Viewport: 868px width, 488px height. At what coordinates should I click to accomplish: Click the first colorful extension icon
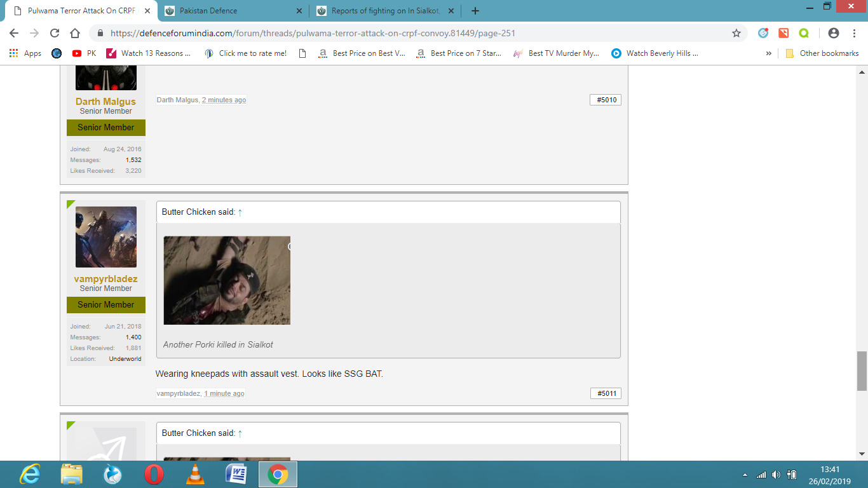coord(764,33)
